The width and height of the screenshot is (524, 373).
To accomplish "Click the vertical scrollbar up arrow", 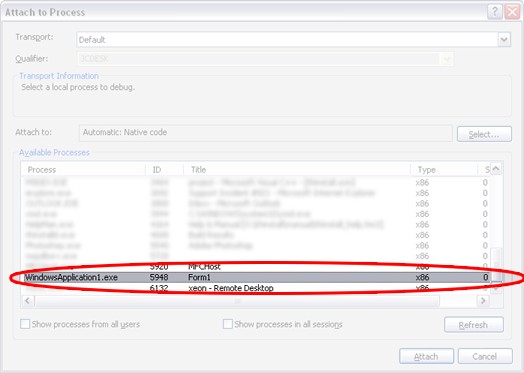I will (x=496, y=169).
